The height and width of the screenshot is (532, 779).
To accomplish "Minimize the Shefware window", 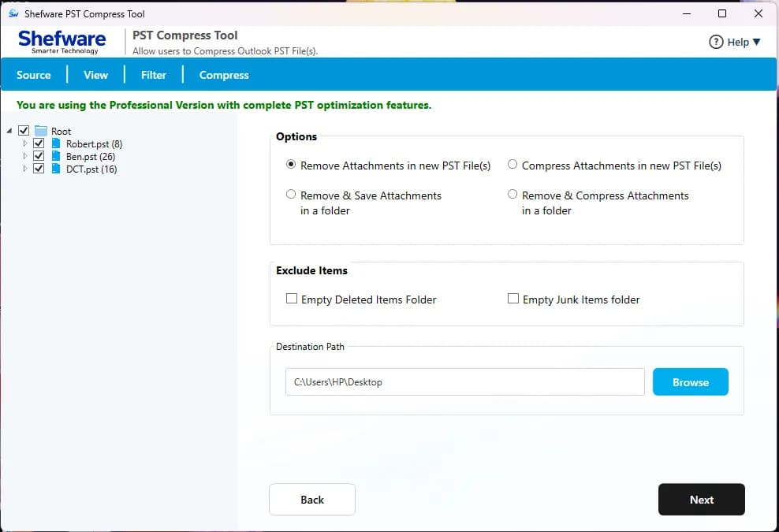I will tap(687, 13).
